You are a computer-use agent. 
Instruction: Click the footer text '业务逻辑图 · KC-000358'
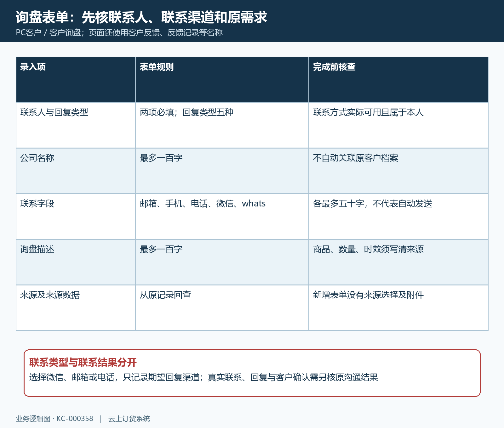pos(54,419)
